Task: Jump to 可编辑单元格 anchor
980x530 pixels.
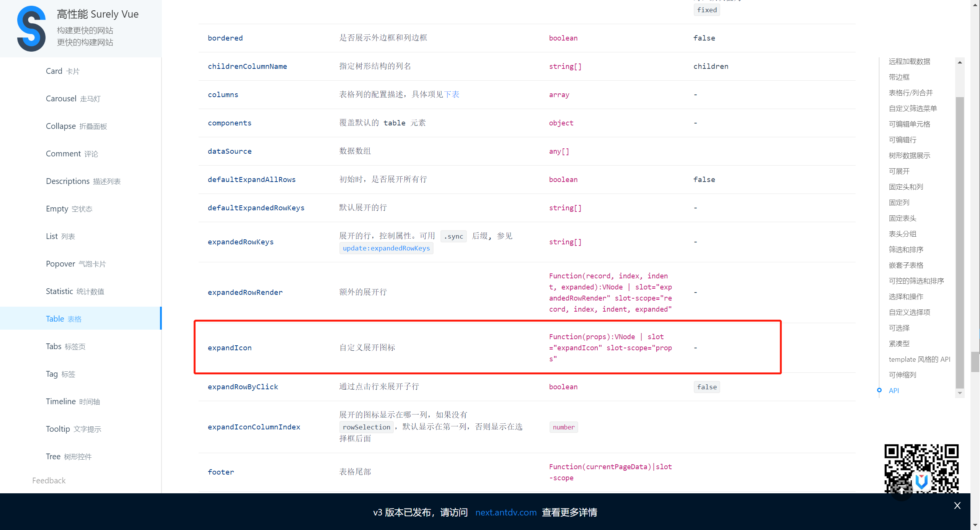Action: pyautogui.click(x=909, y=124)
